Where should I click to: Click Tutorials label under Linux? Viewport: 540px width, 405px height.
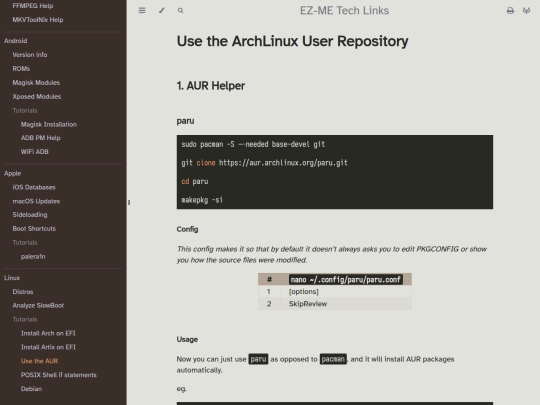(x=25, y=320)
